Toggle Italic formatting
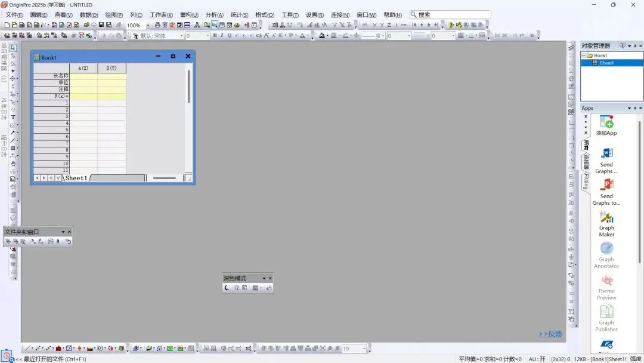Screen dimensions: 644x363 222,36
